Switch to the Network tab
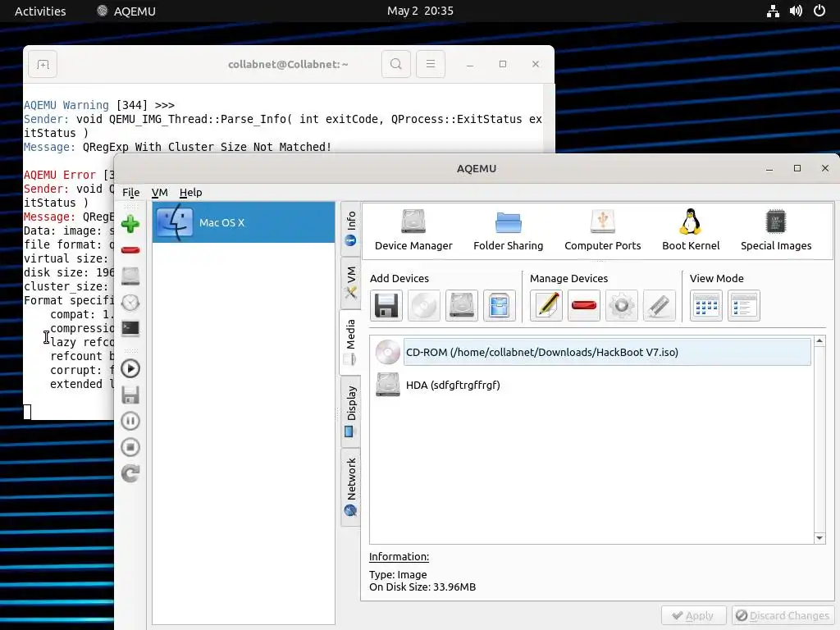This screenshot has width=840, height=630. pyautogui.click(x=350, y=487)
